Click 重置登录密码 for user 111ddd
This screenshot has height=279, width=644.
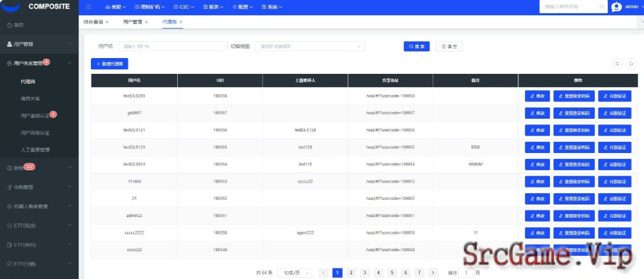tap(574, 181)
